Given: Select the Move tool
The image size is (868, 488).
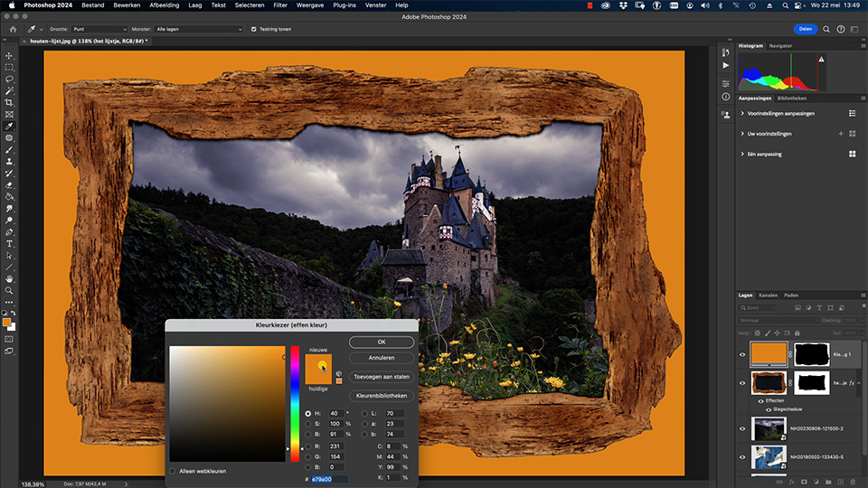Looking at the screenshot, I should 9,56.
